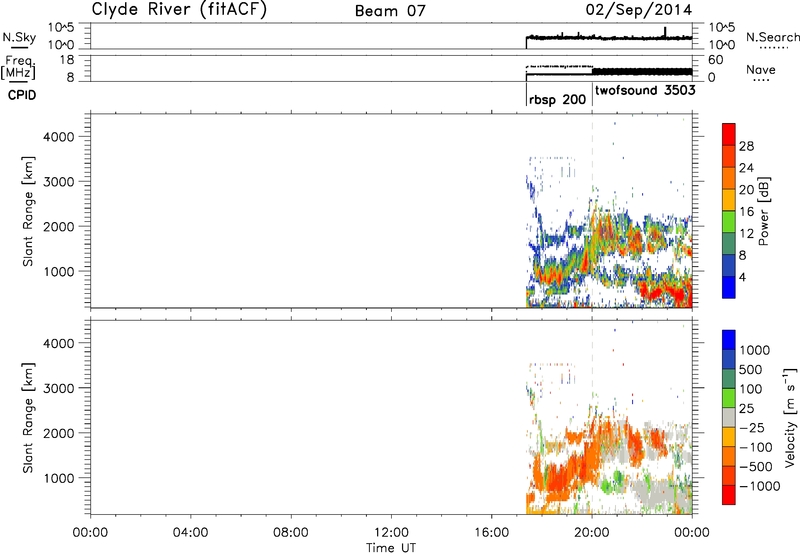Click the "12" value on Power color bar
Image resolution: width=800 pixels, height=554 pixels.
click(x=746, y=234)
